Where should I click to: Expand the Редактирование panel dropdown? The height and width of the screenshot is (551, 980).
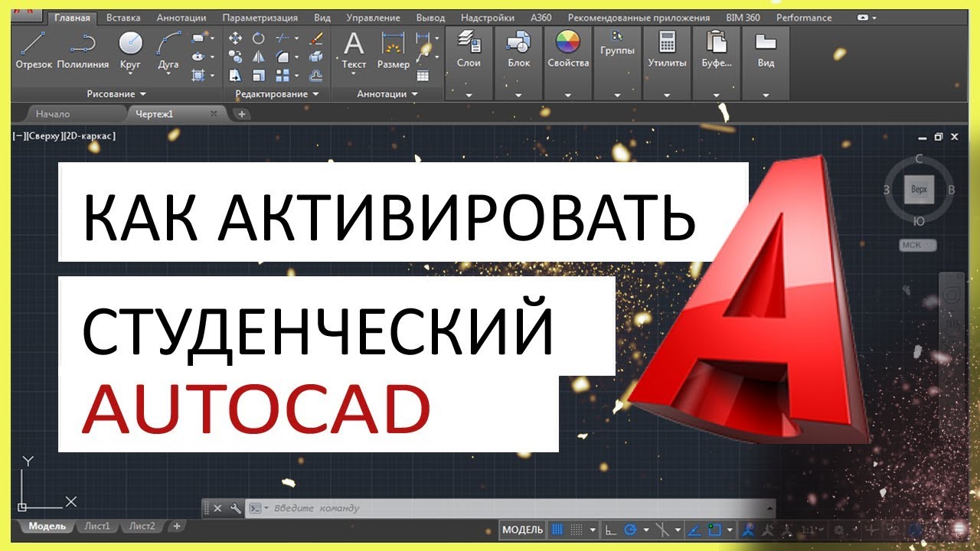pyautogui.click(x=315, y=94)
